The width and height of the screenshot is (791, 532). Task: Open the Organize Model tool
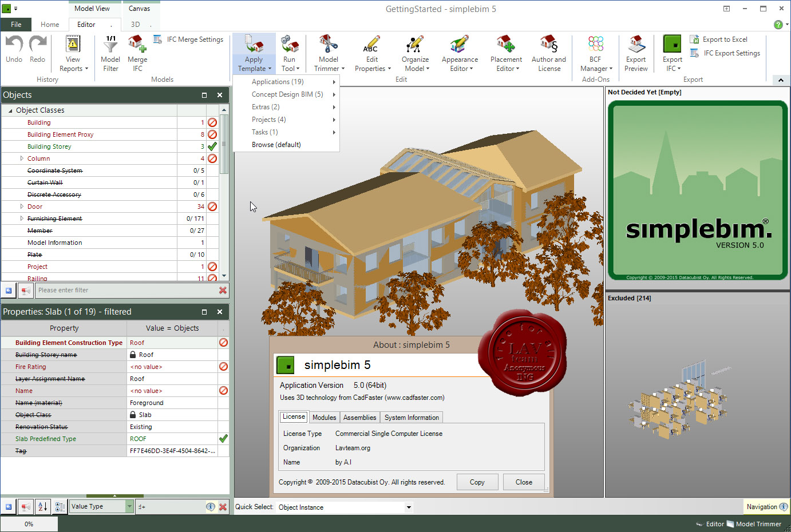click(x=415, y=54)
